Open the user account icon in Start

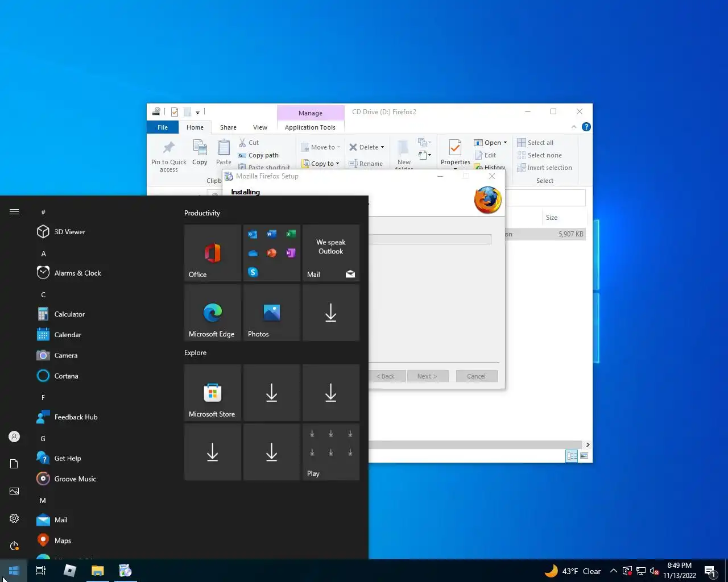(x=14, y=436)
